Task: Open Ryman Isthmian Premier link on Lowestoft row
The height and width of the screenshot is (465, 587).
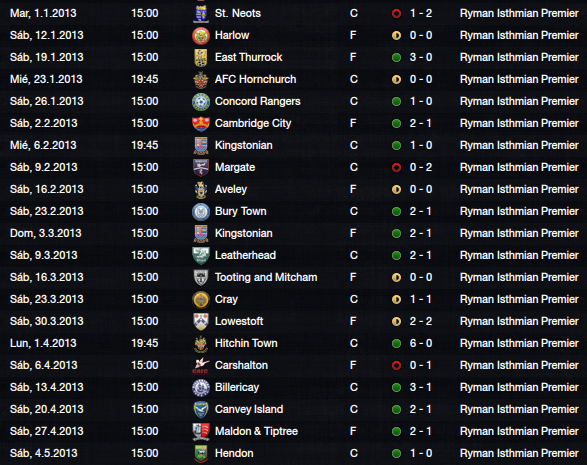Action: click(519, 321)
